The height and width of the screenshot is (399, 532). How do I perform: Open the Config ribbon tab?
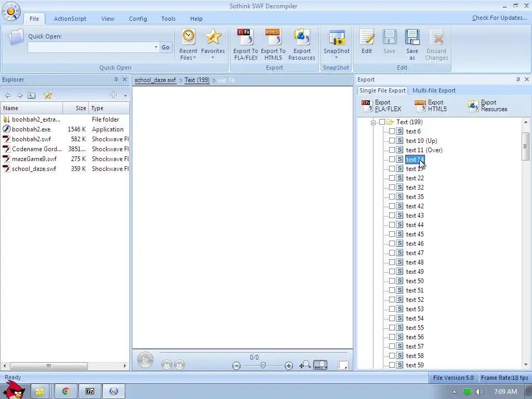pos(138,19)
